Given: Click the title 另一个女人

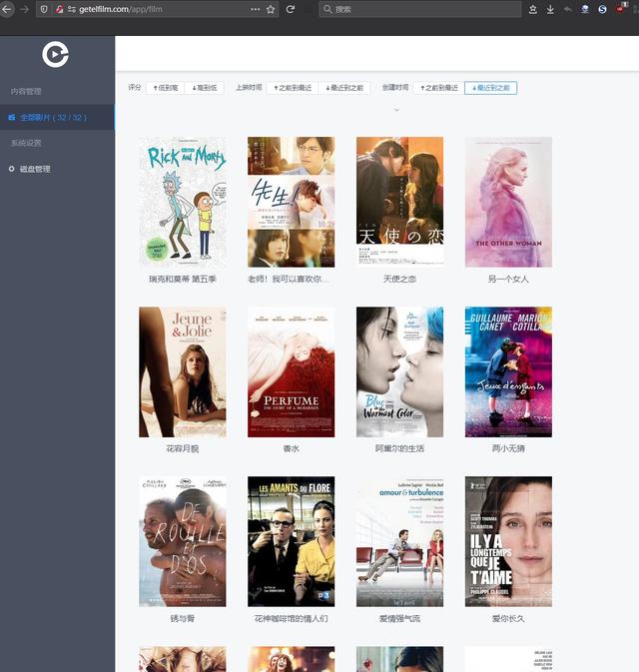Looking at the screenshot, I should pyautogui.click(x=508, y=279).
